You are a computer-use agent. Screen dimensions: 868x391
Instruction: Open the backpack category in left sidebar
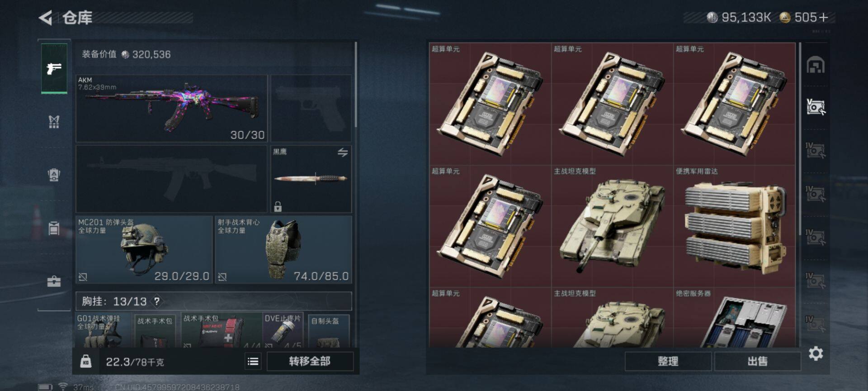coord(54,175)
